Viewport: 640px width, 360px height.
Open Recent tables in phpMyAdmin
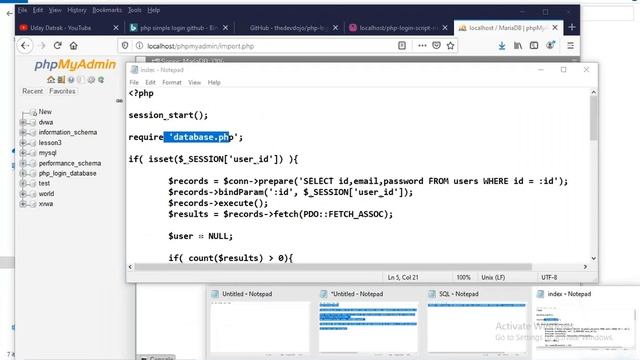[33, 91]
